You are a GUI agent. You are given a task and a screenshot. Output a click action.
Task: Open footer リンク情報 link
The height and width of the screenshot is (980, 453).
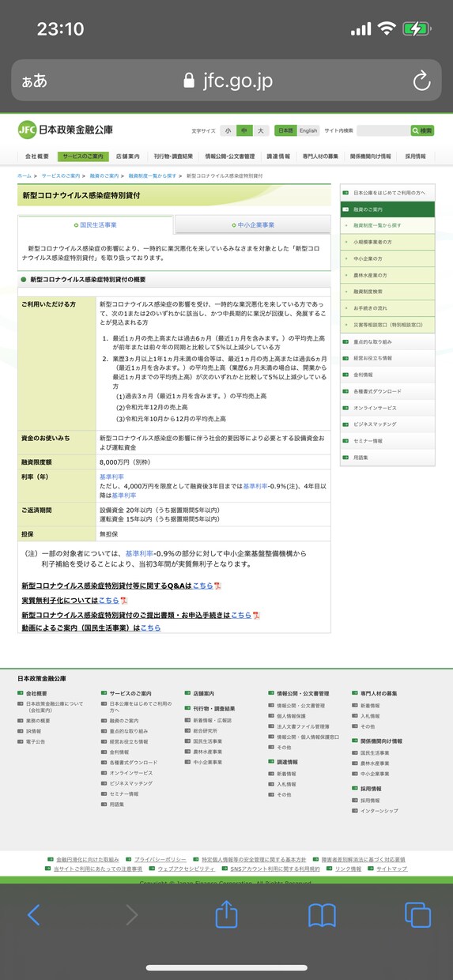[x=348, y=869]
